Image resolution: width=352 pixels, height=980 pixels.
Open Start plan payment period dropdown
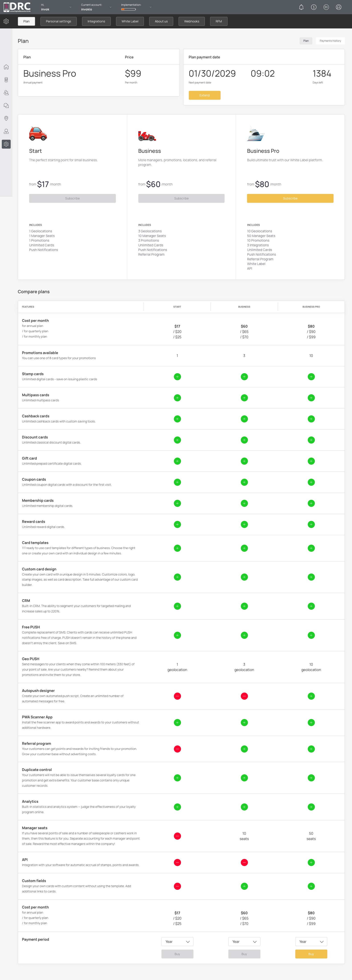point(177,942)
